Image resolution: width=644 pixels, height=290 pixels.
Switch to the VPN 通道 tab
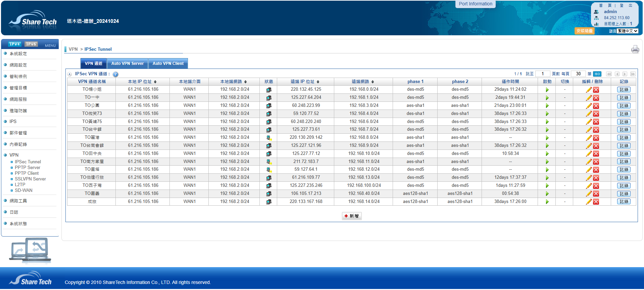pos(94,64)
